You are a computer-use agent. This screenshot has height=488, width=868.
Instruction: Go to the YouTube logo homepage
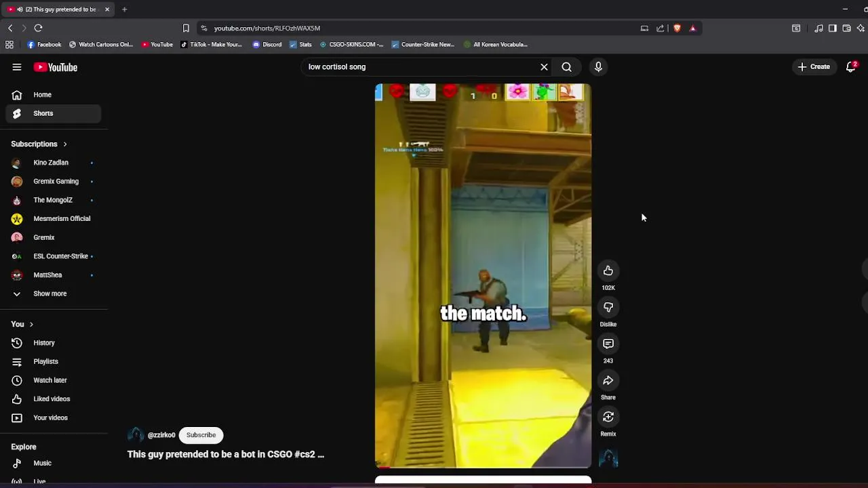point(56,67)
